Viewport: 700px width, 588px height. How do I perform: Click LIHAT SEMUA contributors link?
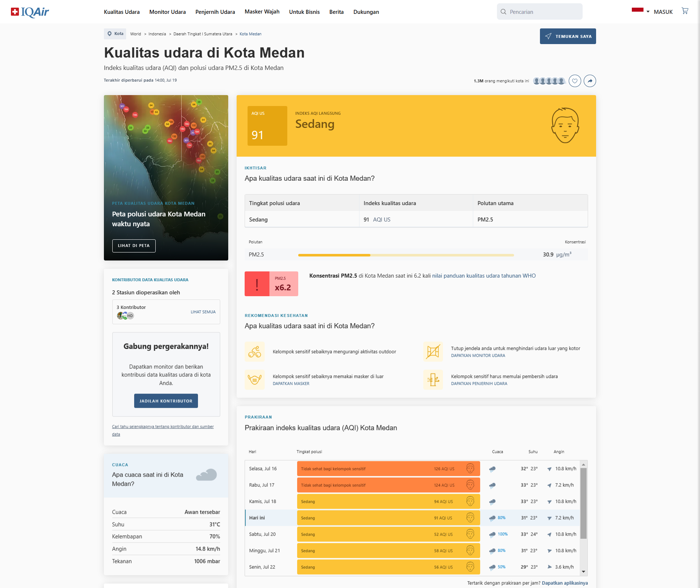click(203, 312)
